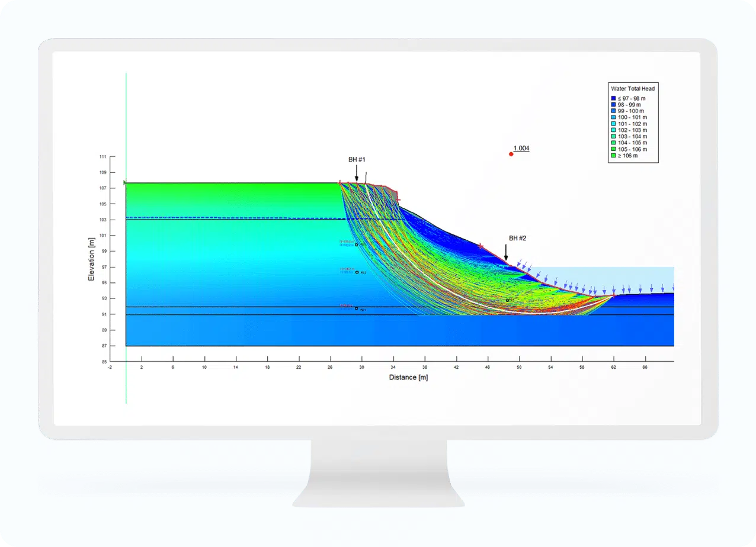Click the piezometer symbol labeled #2.1
The height and width of the screenshot is (547, 756).
[357, 308]
